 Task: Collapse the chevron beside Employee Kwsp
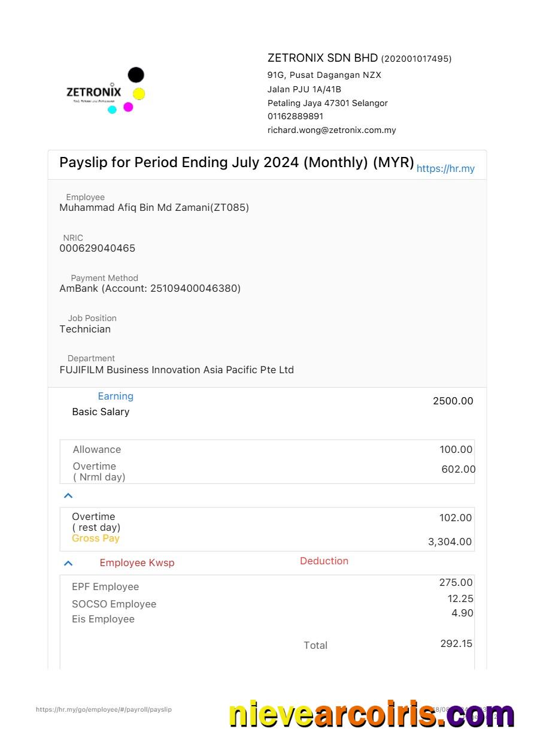68,563
